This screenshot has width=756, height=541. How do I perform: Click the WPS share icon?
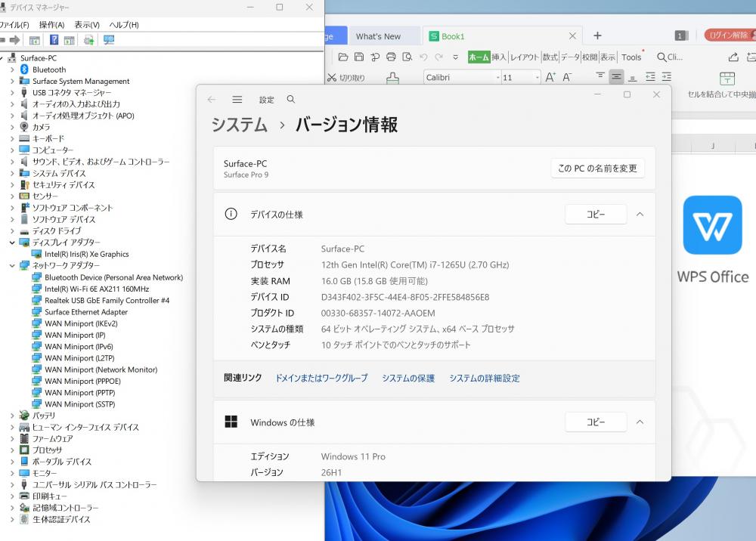[x=733, y=57]
